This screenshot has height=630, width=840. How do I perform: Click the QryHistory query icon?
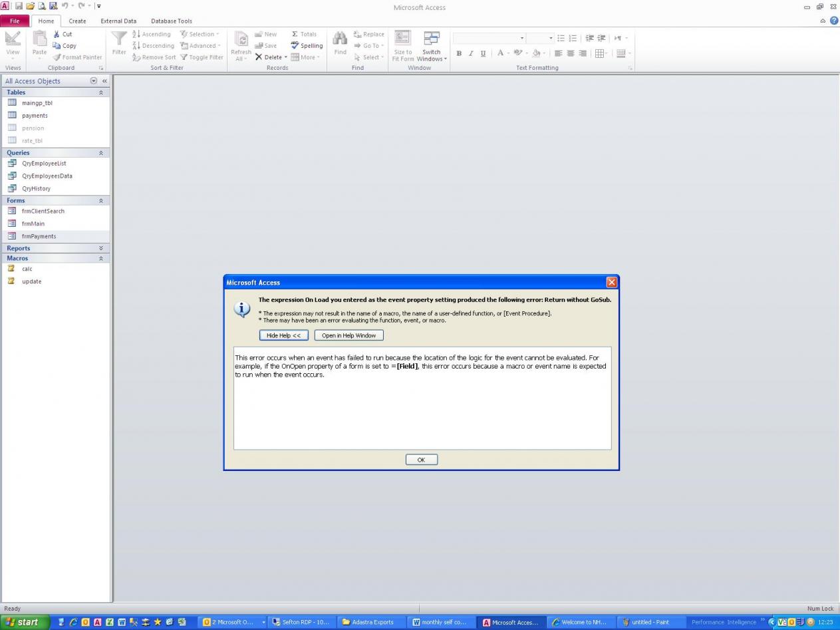(x=11, y=189)
